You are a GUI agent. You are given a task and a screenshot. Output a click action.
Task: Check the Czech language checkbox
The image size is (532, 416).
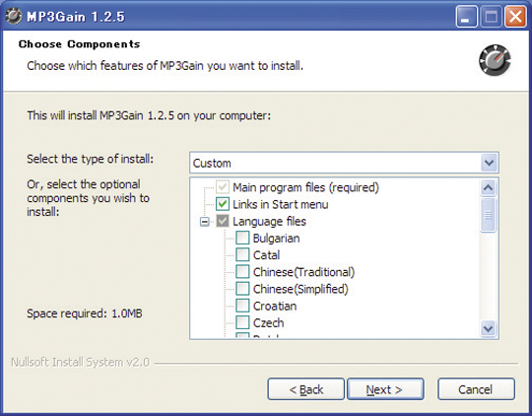[x=242, y=322]
